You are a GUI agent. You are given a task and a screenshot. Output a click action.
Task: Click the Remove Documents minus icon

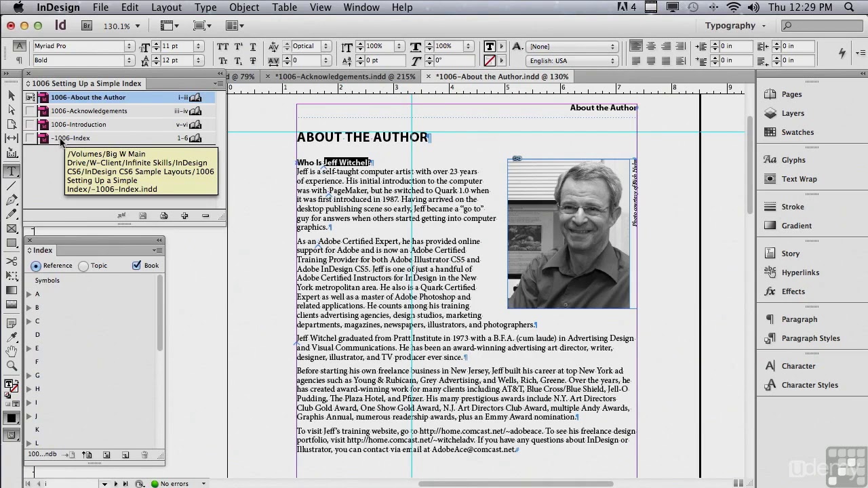tap(205, 216)
